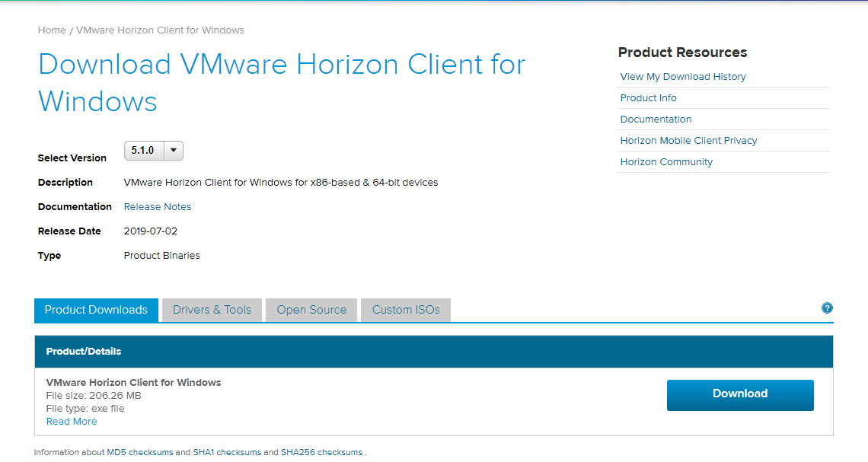Screen dimensions: 868x462
Task: Click the Download button
Action: pyautogui.click(x=740, y=395)
